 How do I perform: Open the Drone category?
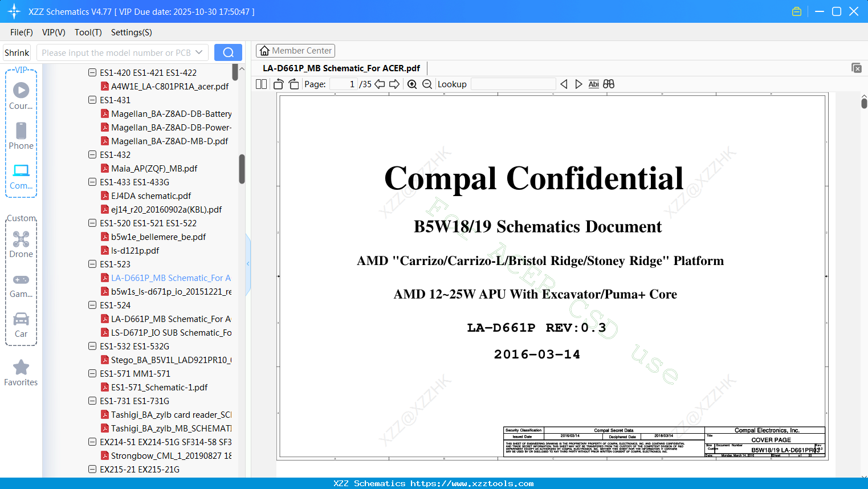[x=21, y=244]
